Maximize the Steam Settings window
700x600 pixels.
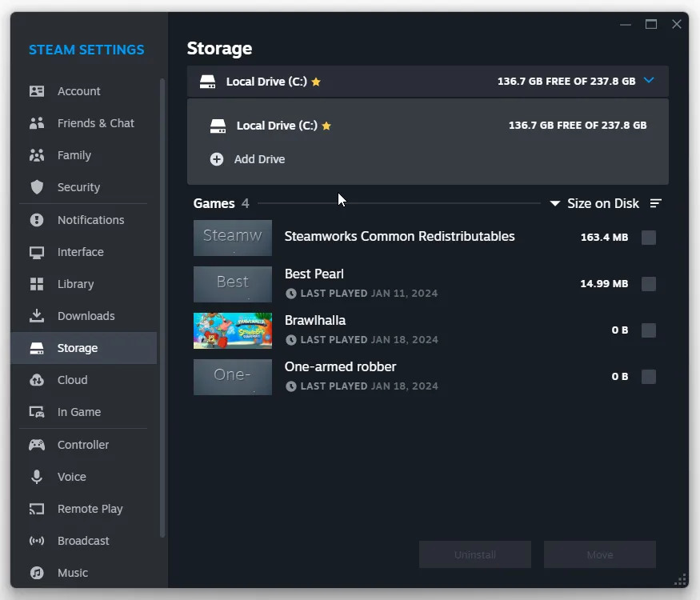pyautogui.click(x=651, y=24)
